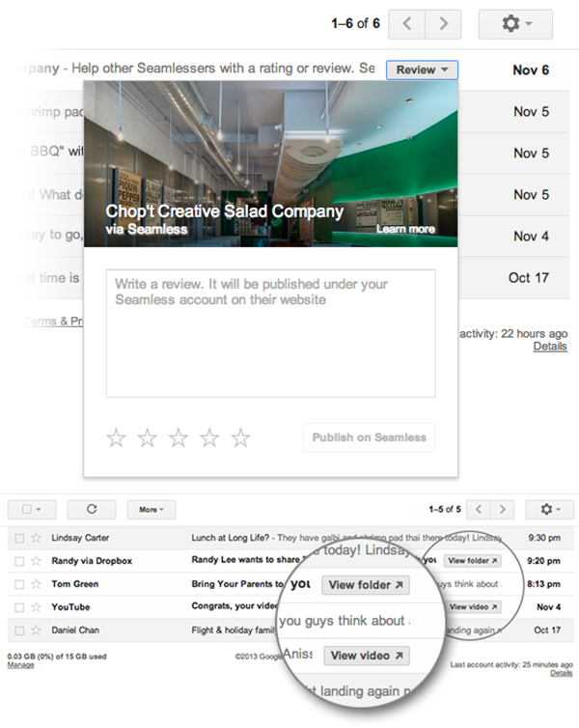Rate three stars in review popup
579x728 pixels.
coord(179,437)
